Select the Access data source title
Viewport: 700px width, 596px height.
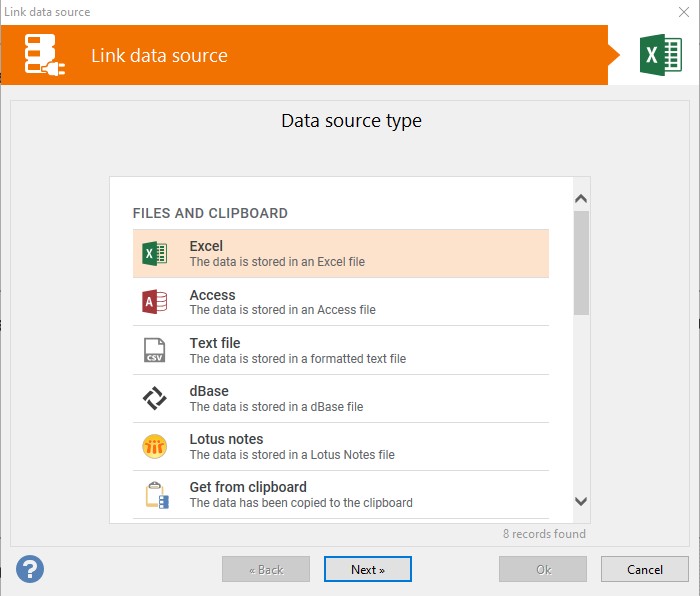click(212, 295)
